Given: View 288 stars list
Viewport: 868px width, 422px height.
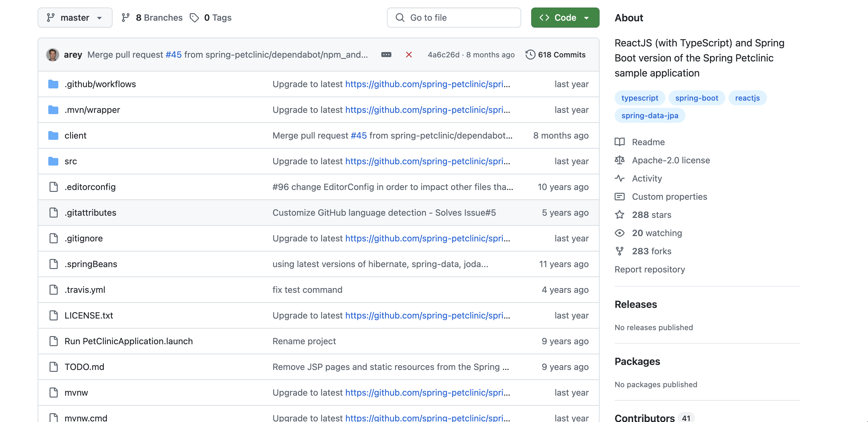Looking at the screenshot, I should [651, 215].
